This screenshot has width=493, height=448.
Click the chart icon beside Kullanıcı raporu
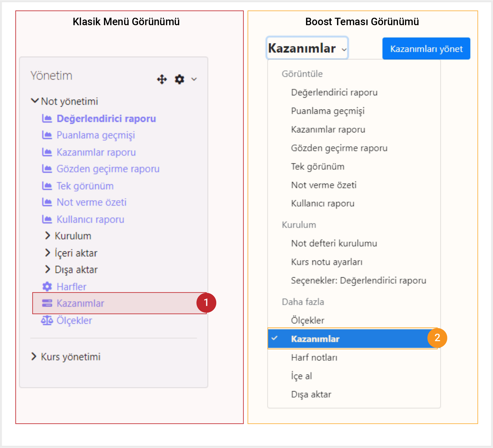47,219
